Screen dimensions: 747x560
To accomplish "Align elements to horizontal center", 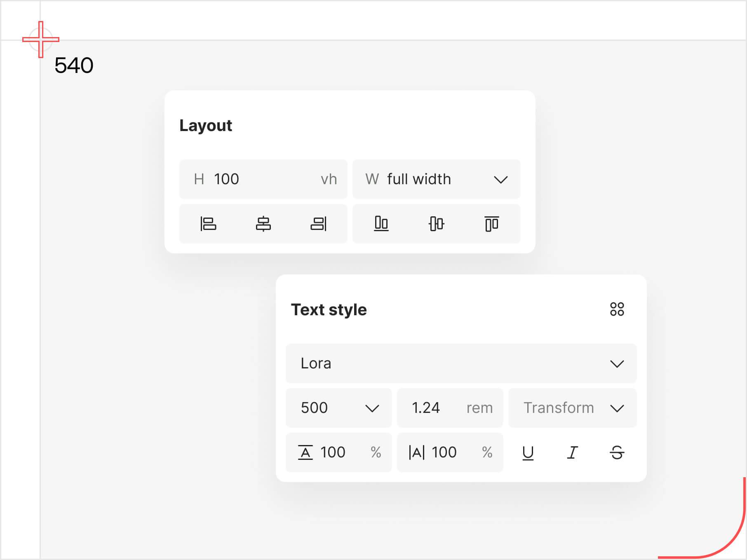I will 263,224.
